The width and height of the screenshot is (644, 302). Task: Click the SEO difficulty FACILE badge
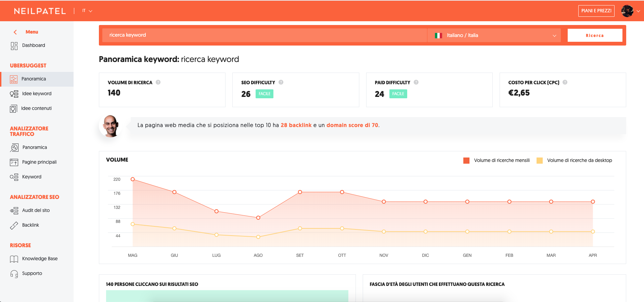[265, 94]
